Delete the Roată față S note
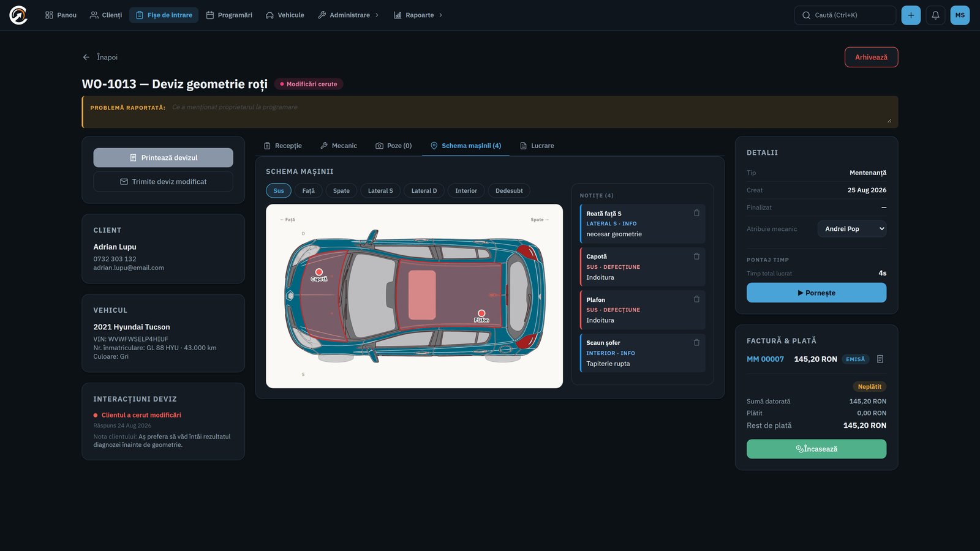The width and height of the screenshot is (980, 551). 696,213
